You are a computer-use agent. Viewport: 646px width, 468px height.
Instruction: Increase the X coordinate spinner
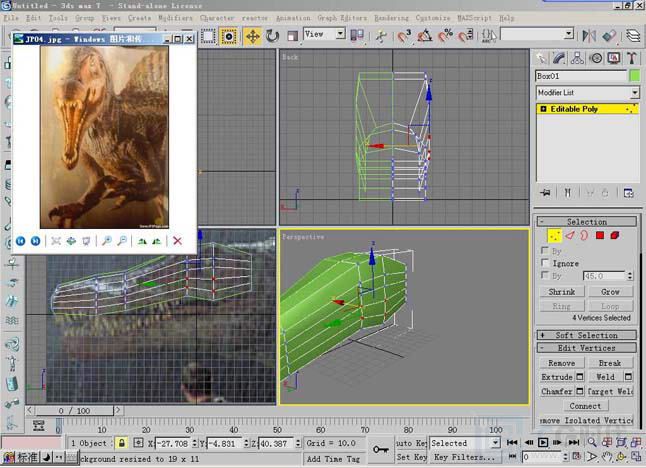coord(194,441)
